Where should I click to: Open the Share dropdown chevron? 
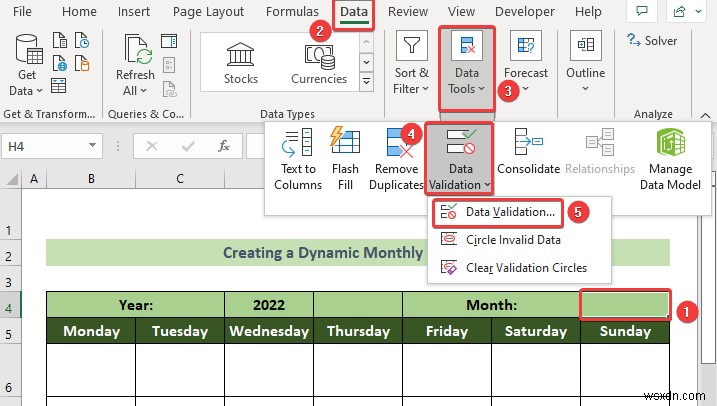(698, 11)
